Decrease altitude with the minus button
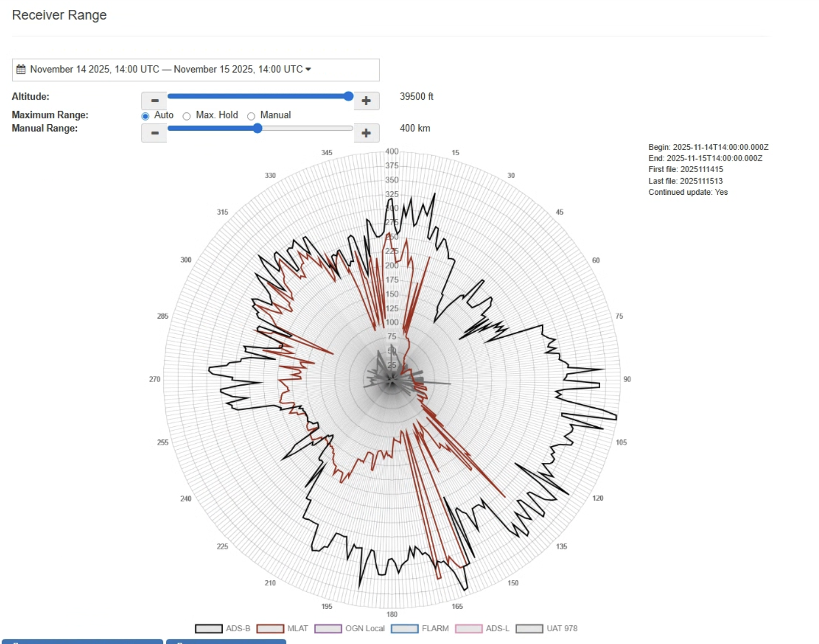This screenshot has height=644, width=819. [x=154, y=101]
